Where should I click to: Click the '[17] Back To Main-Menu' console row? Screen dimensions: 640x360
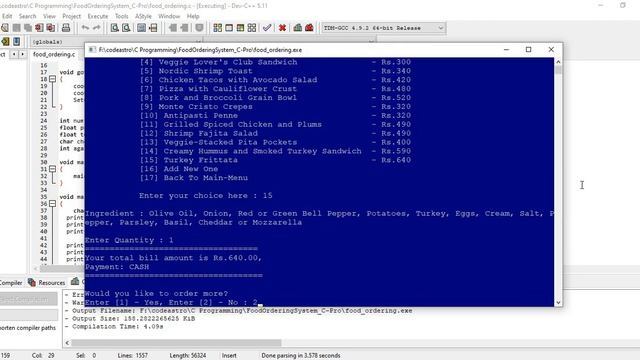point(193,178)
